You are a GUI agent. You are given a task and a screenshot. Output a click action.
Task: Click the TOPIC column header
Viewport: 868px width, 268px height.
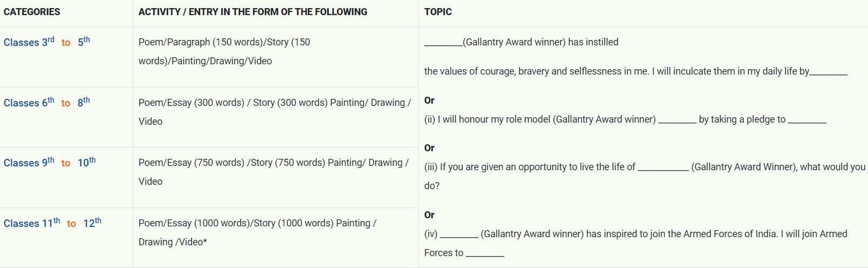438,12
